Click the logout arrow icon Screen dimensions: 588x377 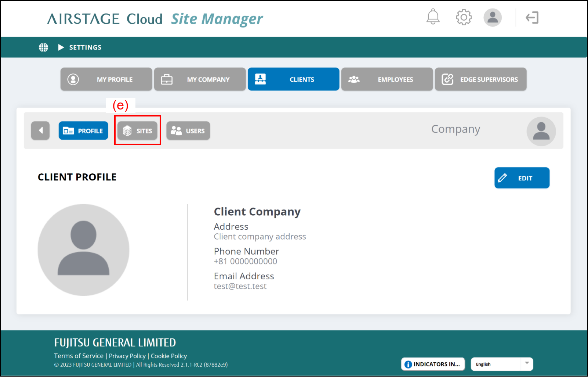pos(532,18)
